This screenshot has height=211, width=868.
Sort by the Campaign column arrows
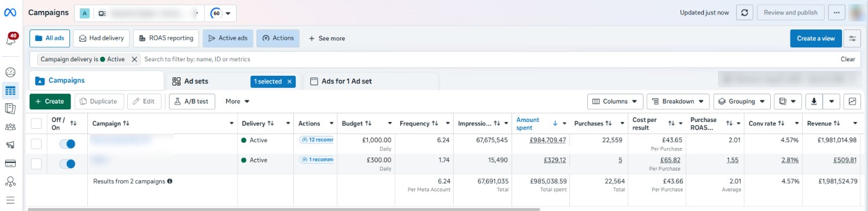[x=126, y=124]
